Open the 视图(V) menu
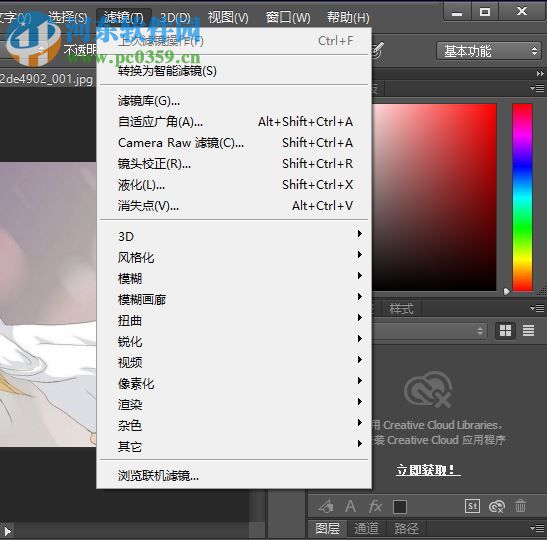This screenshot has width=547, height=540. [228, 17]
